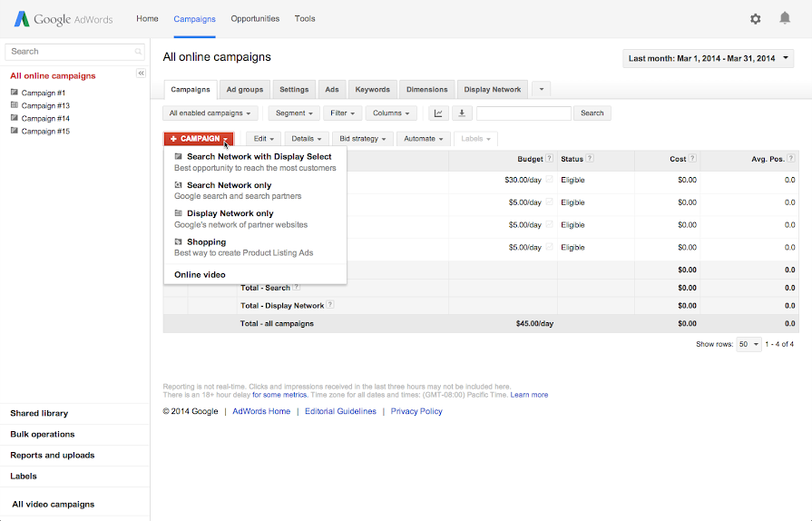
Task: Open the settings gear icon
Action: [756, 18]
